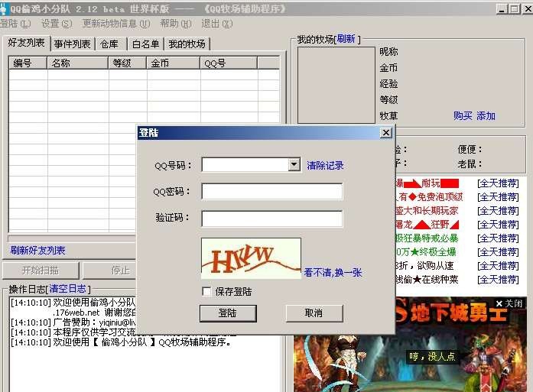Click the 登陆 button in dialog

[228, 313]
